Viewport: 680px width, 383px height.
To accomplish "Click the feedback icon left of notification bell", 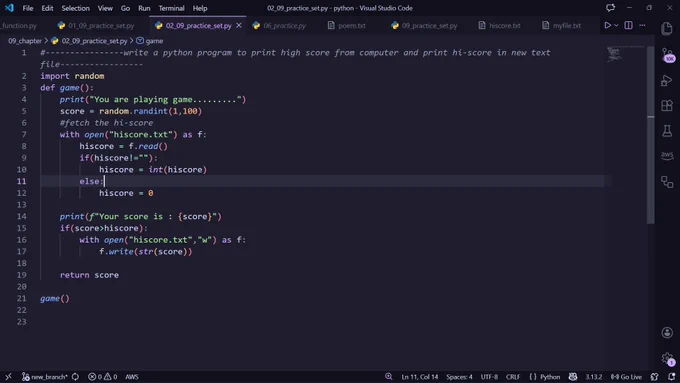I will 654,376.
